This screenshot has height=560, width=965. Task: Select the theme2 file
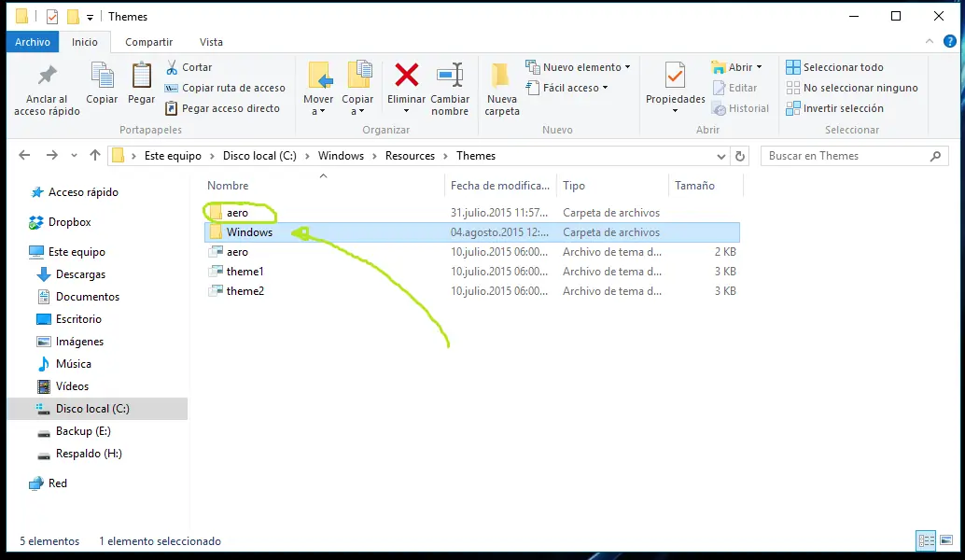coord(472,291)
